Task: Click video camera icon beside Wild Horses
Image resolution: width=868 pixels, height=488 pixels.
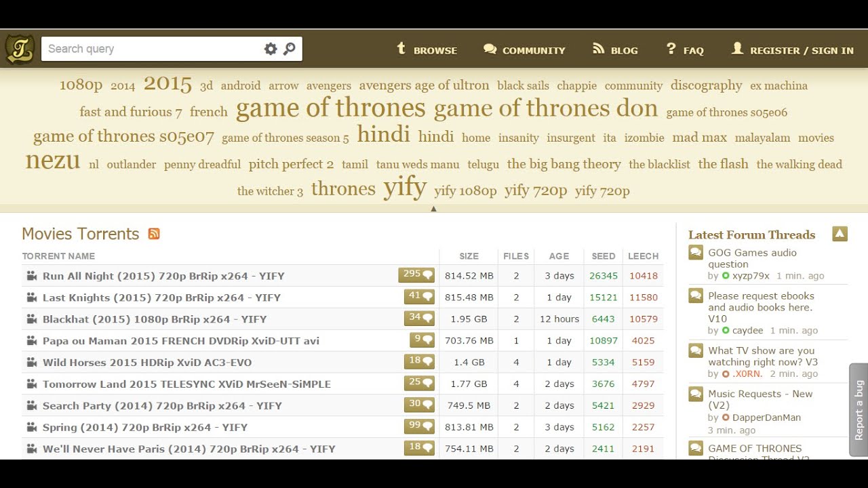Action: tap(31, 363)
